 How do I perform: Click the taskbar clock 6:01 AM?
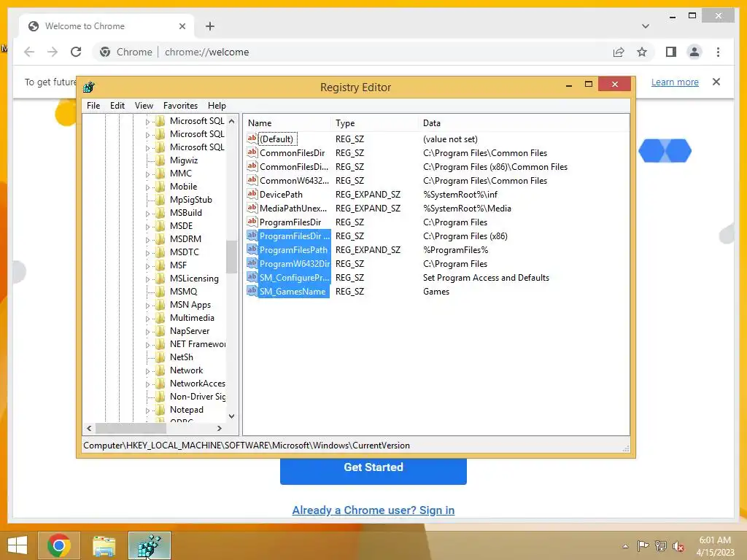click(715, 540)
